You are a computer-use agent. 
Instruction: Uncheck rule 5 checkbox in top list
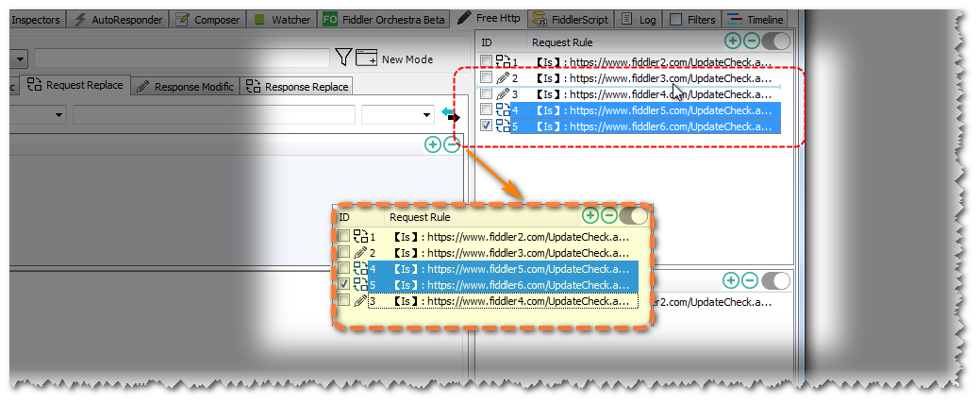click(487, 126)
